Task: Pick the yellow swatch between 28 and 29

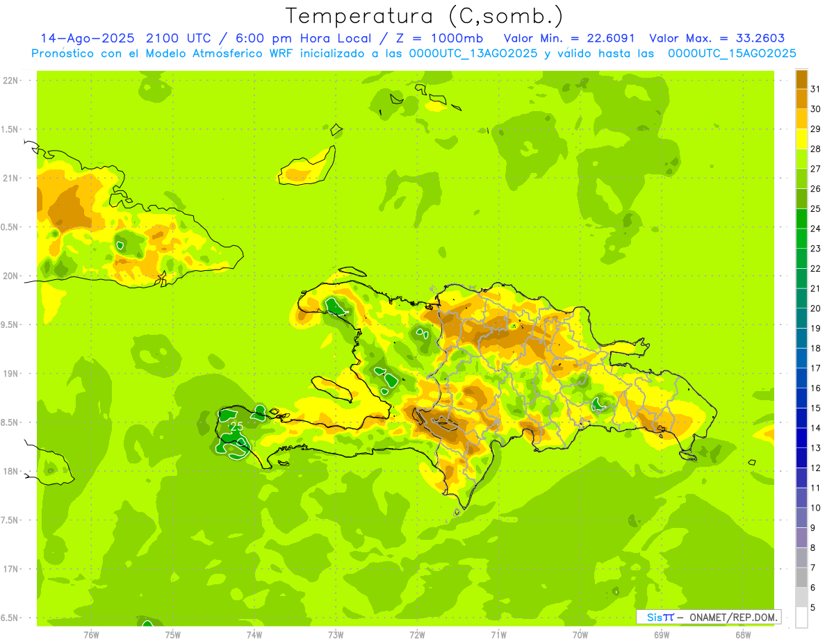Action: 801,139
